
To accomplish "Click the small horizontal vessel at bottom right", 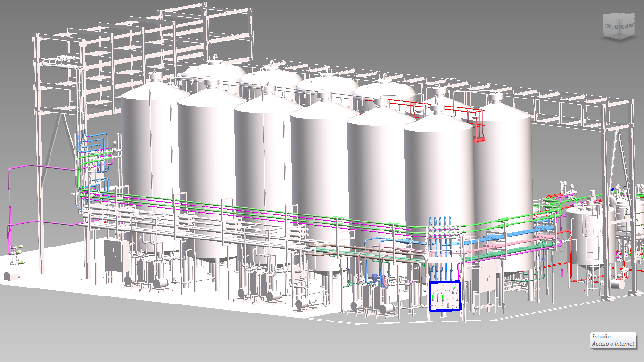I will (x=618, y=284).
